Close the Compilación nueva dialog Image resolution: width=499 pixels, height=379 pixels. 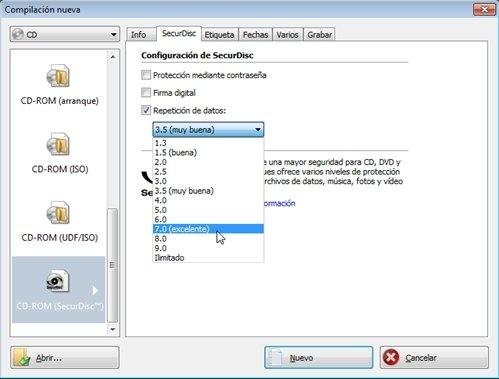(x=484, y=9)
